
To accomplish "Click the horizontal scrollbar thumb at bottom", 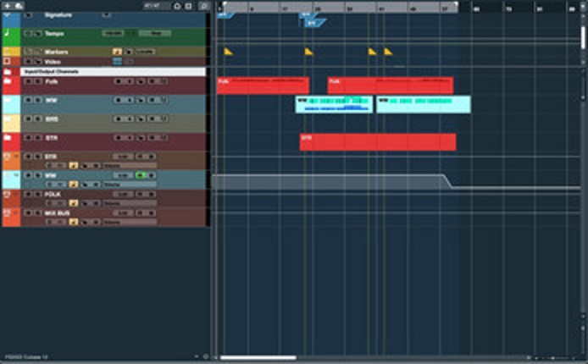I will tap(258, 357).
